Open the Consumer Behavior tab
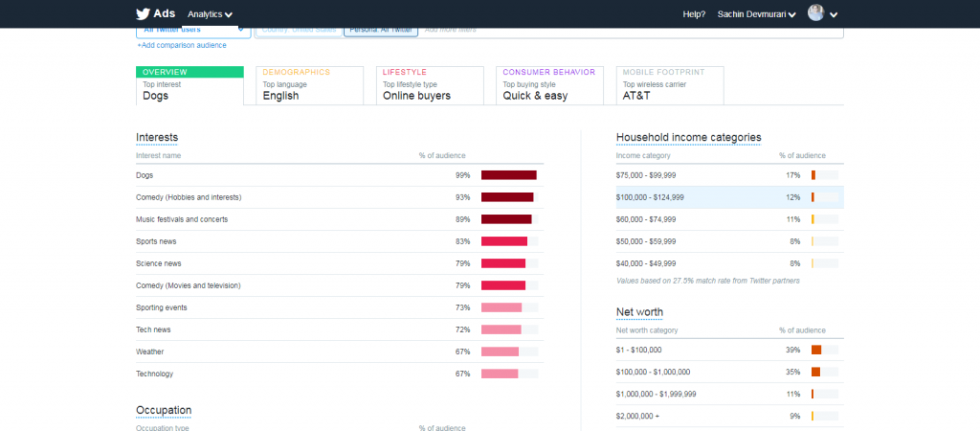 [550, 85]
